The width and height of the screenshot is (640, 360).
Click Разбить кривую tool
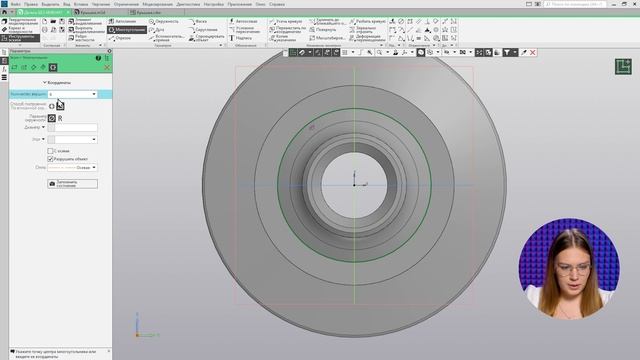[367, 21]
